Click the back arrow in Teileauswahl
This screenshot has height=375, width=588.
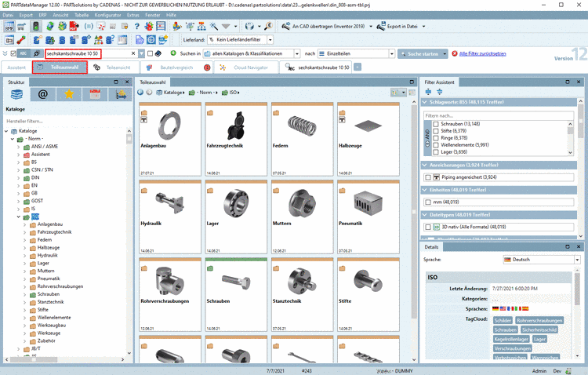tap(141, 93)
